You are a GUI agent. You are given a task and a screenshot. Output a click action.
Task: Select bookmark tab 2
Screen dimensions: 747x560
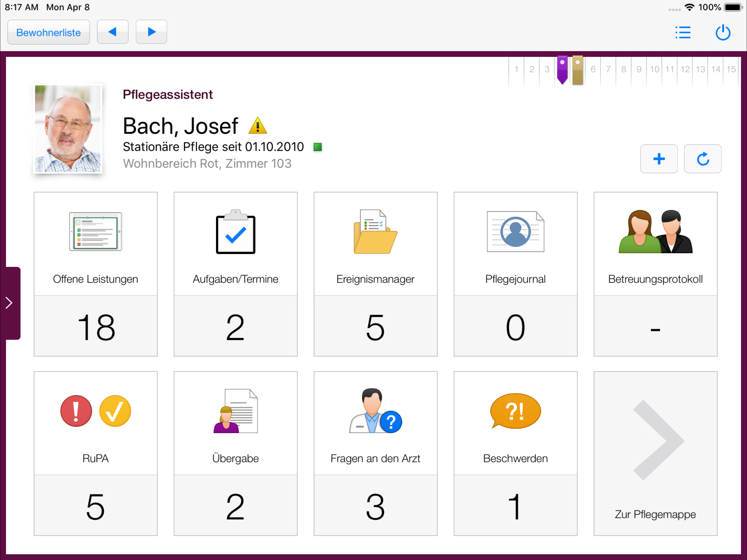tap(532, 69)
